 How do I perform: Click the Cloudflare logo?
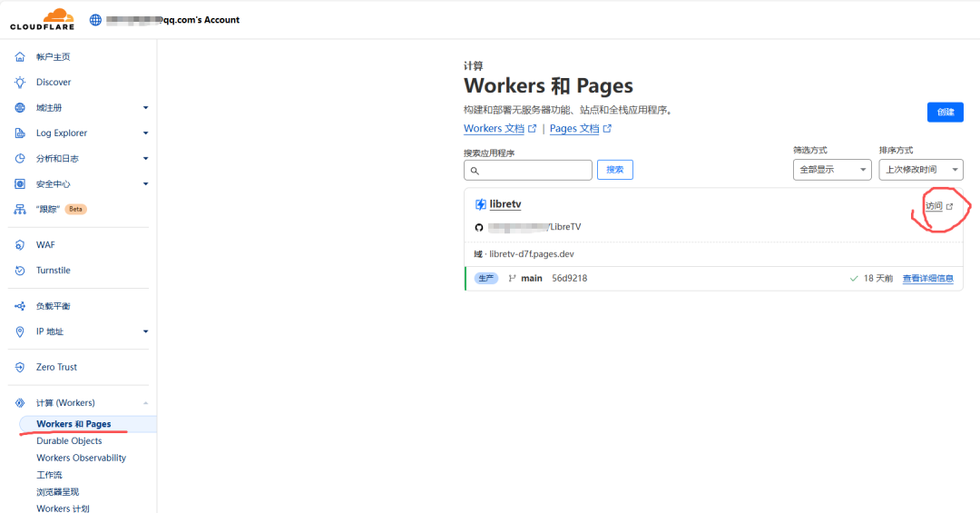click(43, 19)
